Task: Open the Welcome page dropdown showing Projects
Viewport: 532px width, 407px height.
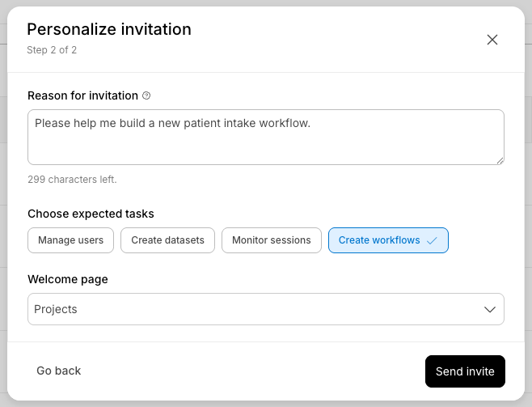Action: pos(266,309)
